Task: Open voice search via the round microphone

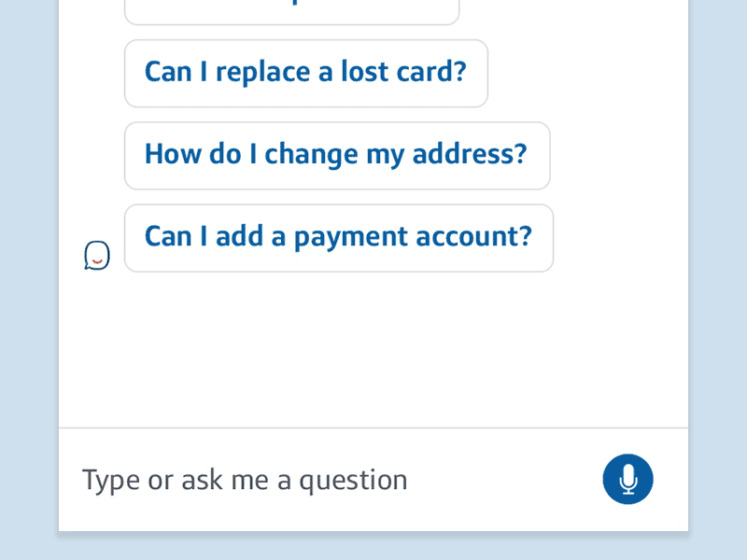Action: pyautogui.click(x=627, y=479)
